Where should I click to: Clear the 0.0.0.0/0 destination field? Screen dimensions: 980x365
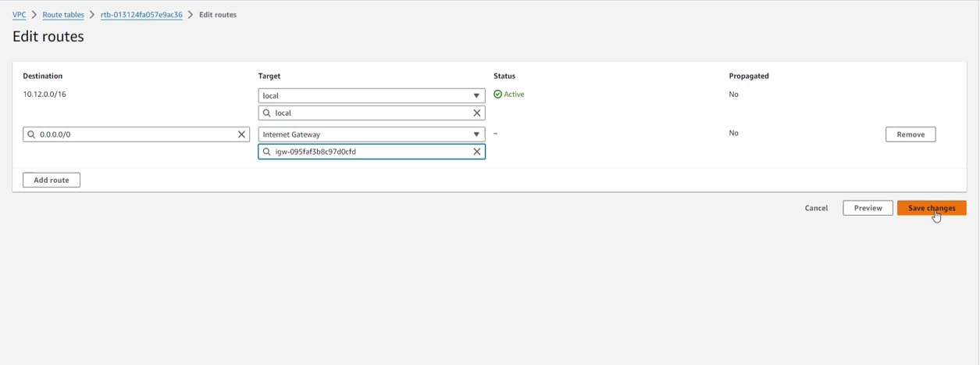[241, 134]
